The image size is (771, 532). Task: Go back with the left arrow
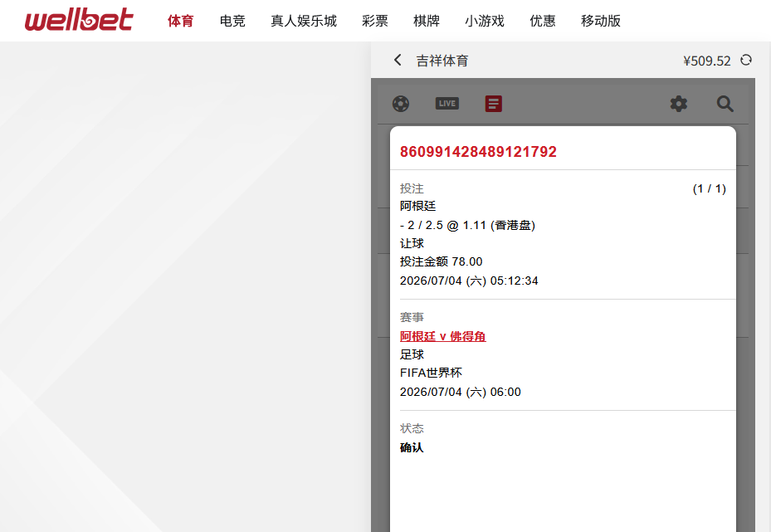click(398, 60)
